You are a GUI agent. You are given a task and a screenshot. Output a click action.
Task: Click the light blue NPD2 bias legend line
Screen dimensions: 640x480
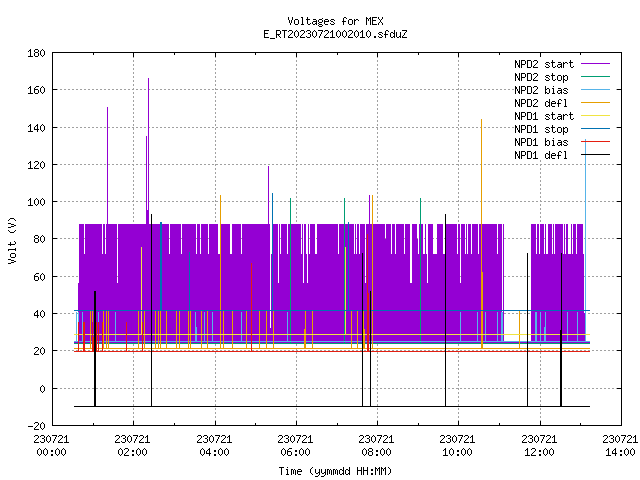[595, 89]
